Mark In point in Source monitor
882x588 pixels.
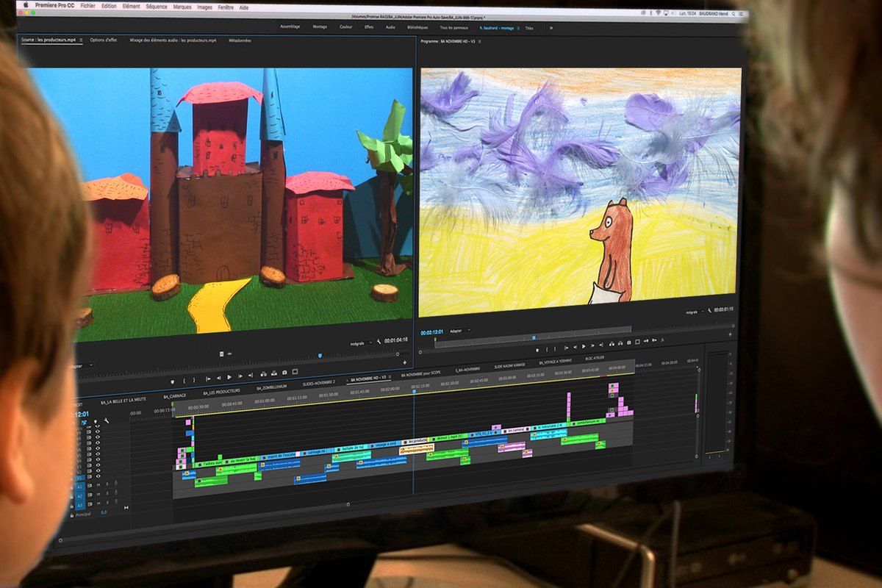[x=184, y=381]
